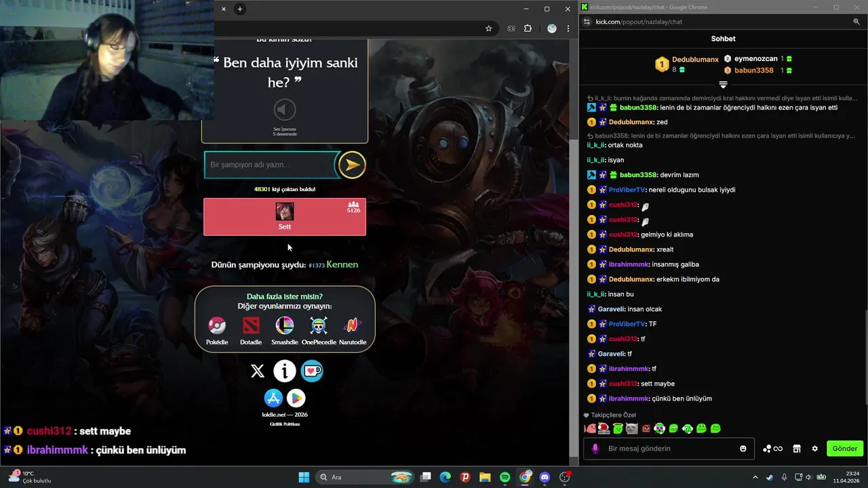This screenshot has height=488, width=868.
Task: Click the 'Sohbet' chat header
Action: (723, 39)
